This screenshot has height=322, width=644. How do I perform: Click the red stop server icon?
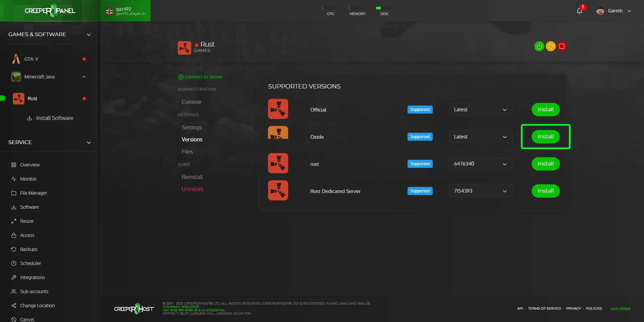pyautogui.click(x=562, y=46)
